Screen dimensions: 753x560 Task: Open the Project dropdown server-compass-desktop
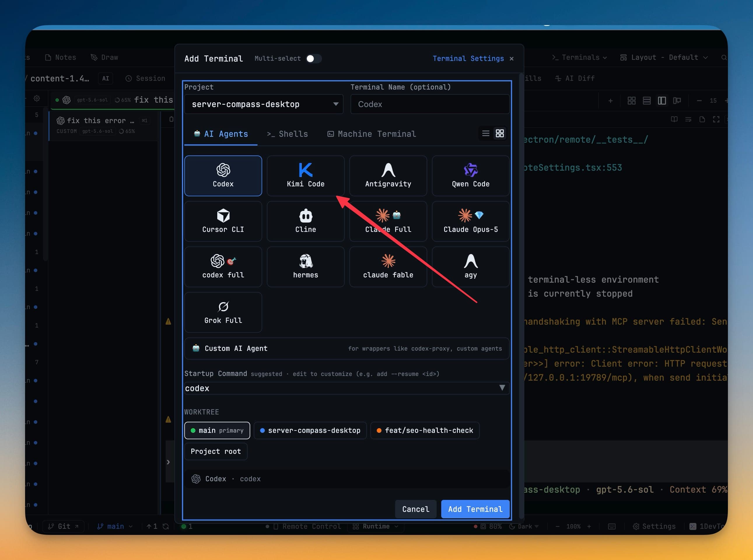point(264,104)
